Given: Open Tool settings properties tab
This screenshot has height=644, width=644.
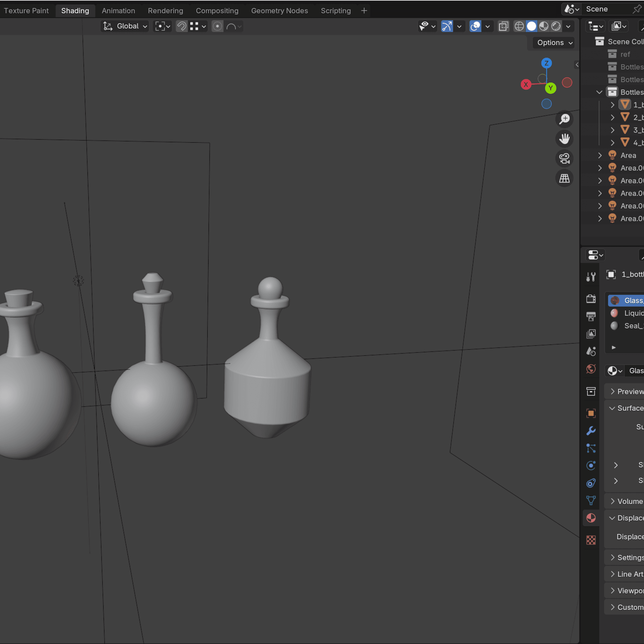Looking at the screenshot, I should tap(591, 277).
